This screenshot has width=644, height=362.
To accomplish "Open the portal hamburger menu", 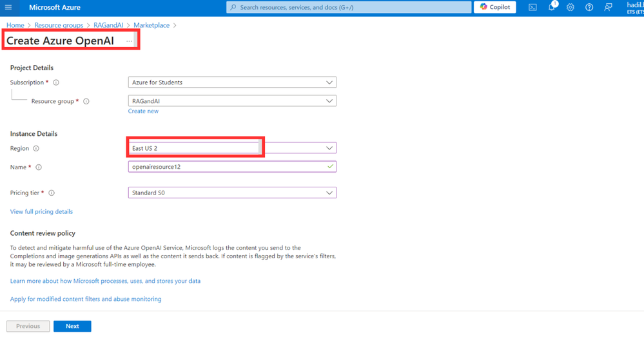I will pos(8,7).
